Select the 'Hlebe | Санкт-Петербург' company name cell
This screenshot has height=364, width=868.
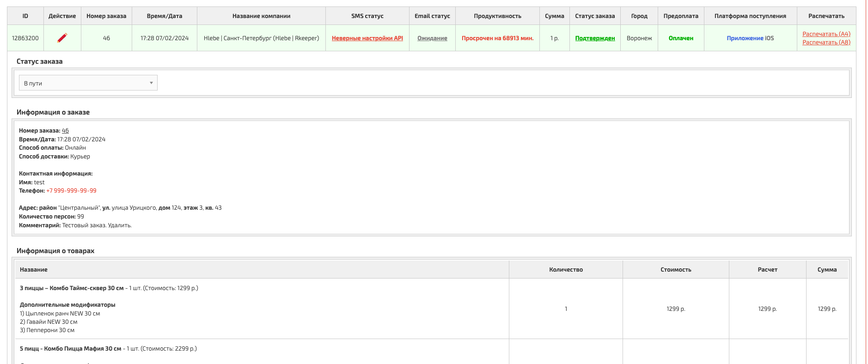click(261, 38)
